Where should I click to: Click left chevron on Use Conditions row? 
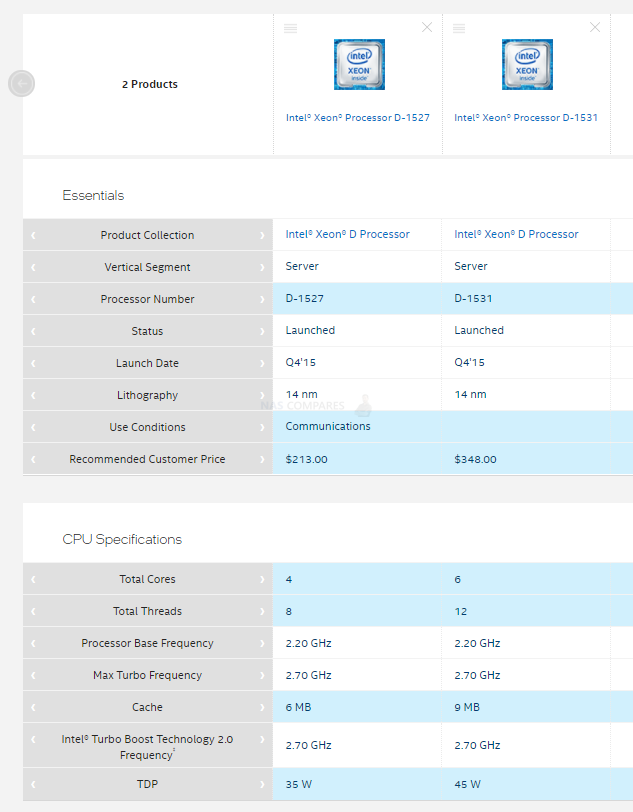pyautogui.click(x=33, y=428)
